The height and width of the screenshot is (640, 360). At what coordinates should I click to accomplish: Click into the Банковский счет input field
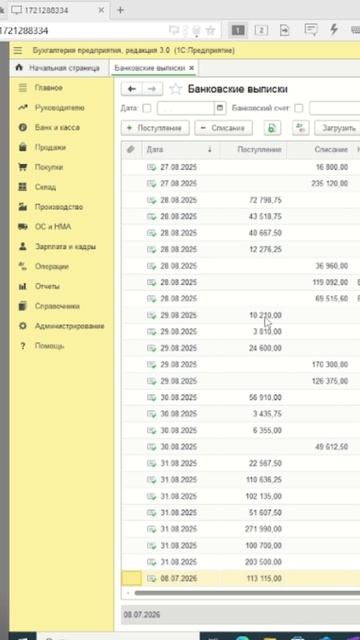335,108
